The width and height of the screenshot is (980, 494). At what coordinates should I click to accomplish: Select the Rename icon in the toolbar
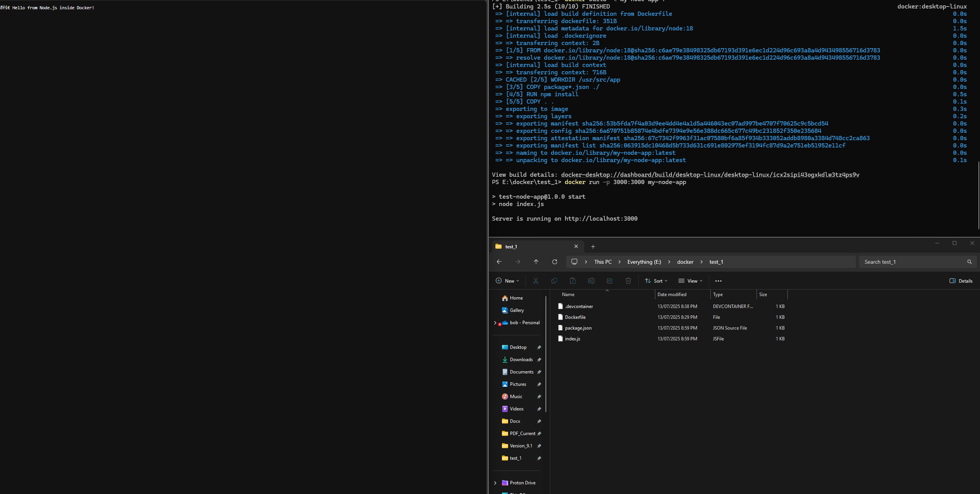point(591,281)
